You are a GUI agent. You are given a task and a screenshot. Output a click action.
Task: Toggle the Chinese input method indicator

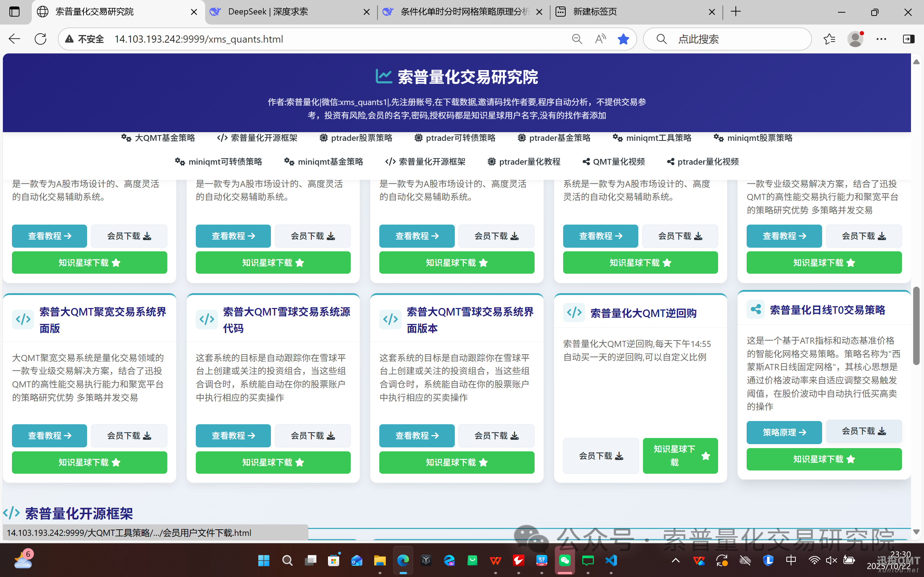click(791, 560)
